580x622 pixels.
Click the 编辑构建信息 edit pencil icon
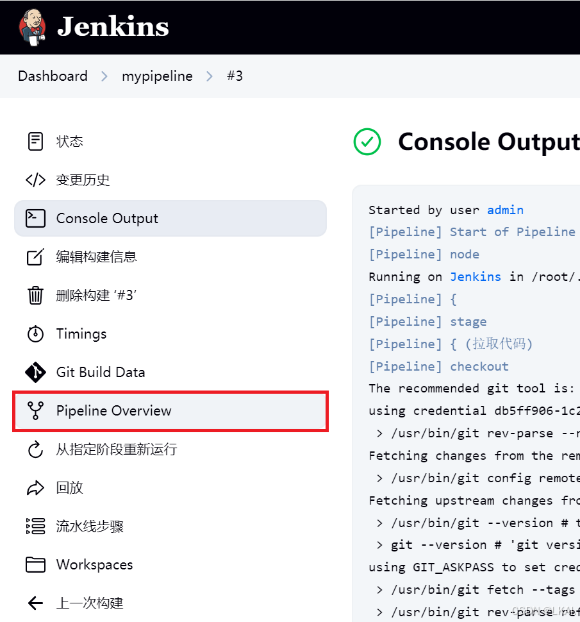point(35,257)
